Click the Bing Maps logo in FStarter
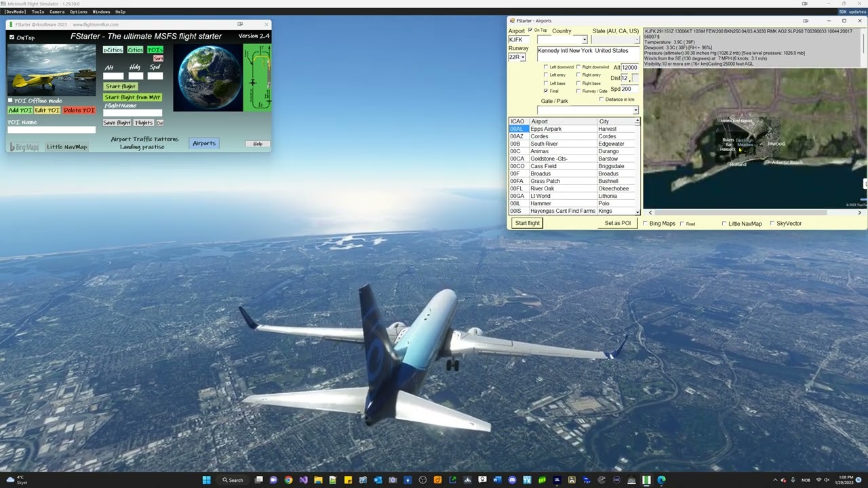Screen dimensions: 868x488 (x=24, y=147)
